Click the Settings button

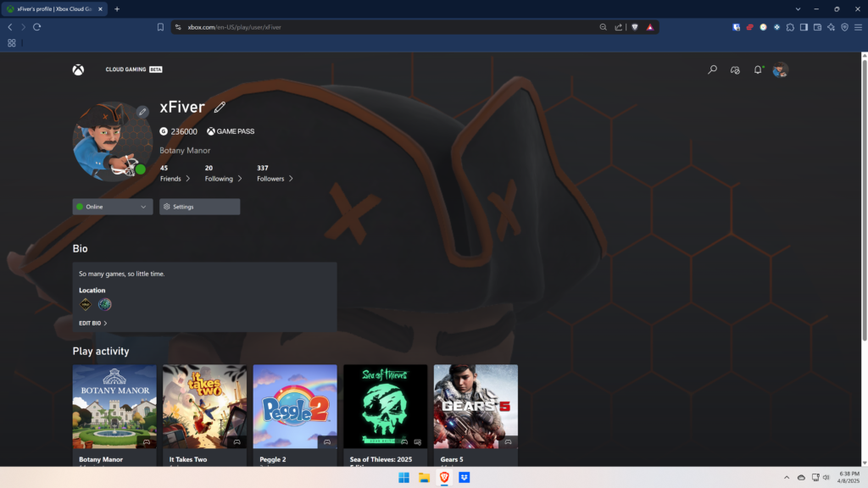(199, 207)
